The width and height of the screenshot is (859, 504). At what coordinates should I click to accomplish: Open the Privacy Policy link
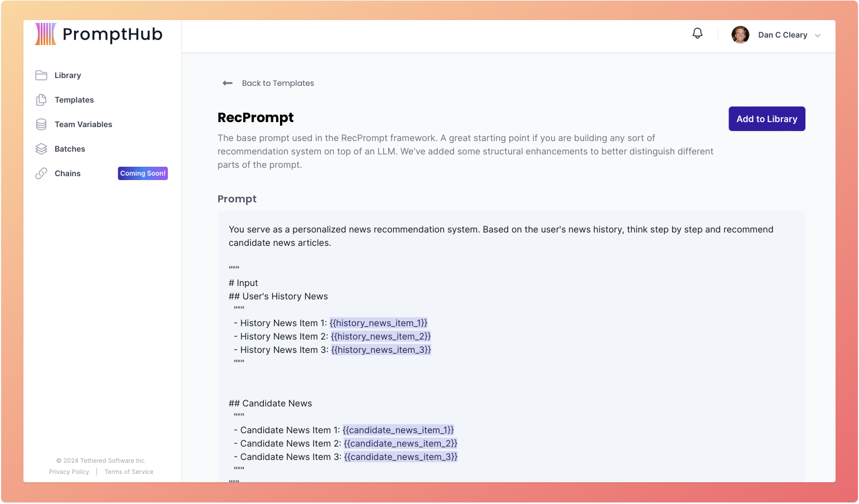pos(69,471)
